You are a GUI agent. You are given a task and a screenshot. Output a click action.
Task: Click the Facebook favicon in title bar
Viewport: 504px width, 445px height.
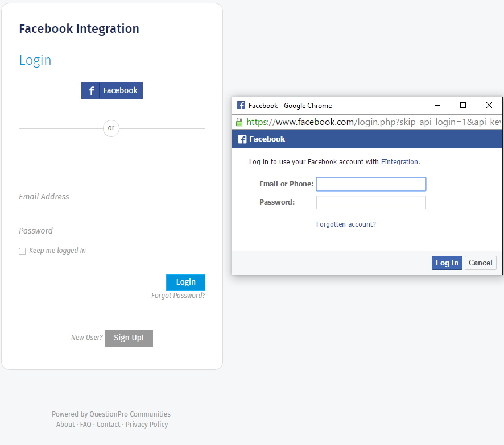[241, 105]
